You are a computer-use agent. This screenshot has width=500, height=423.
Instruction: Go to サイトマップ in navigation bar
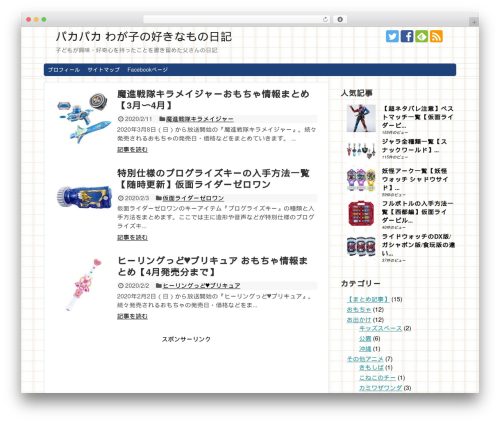[x=103, y=70]
